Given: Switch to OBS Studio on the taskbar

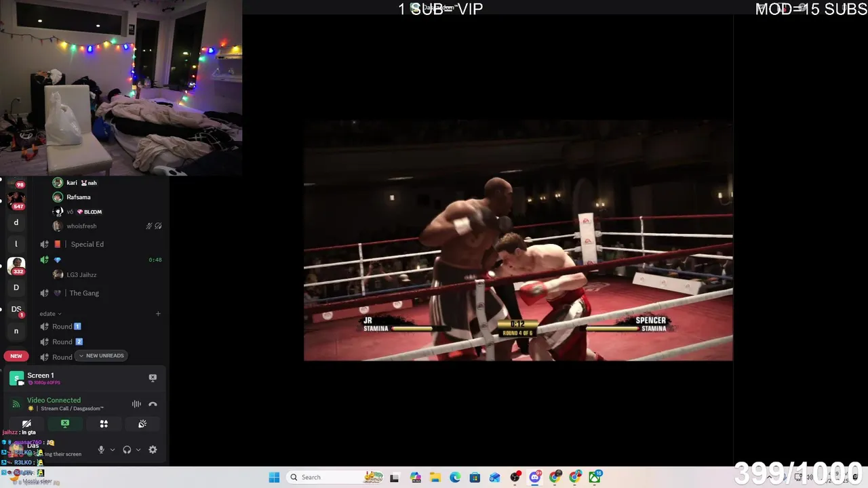Looking at the screenshot, I should 515,477.
